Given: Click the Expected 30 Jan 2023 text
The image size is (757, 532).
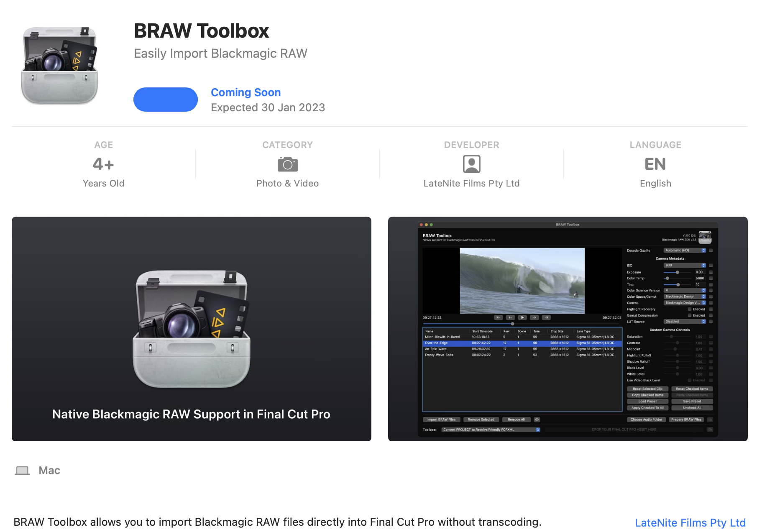Looking at the screenshot, I should click(x=268, y=107).
